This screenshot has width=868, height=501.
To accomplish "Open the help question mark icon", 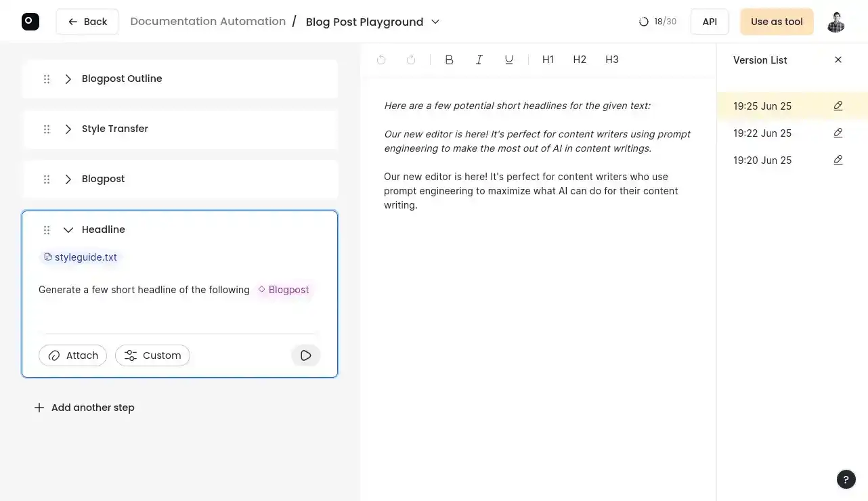I will (x=846, y=479).
